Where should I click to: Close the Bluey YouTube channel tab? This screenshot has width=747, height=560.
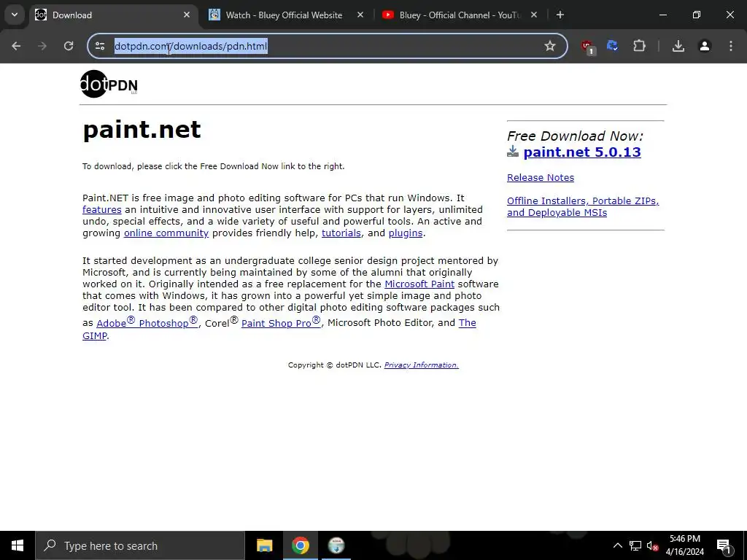coord(534,15)
